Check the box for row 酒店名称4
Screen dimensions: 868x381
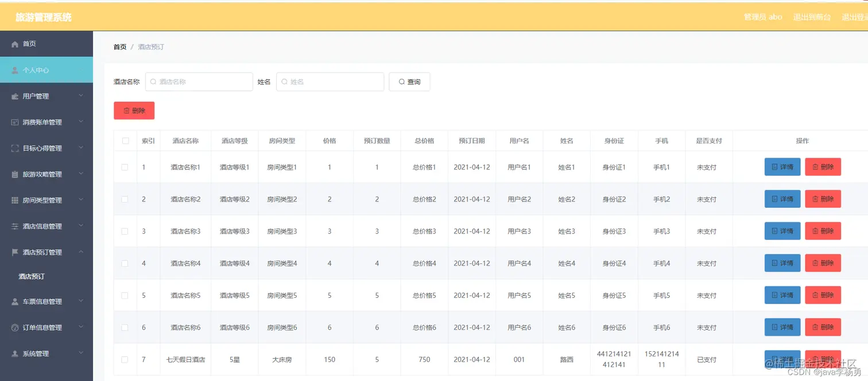coord(125,263)
